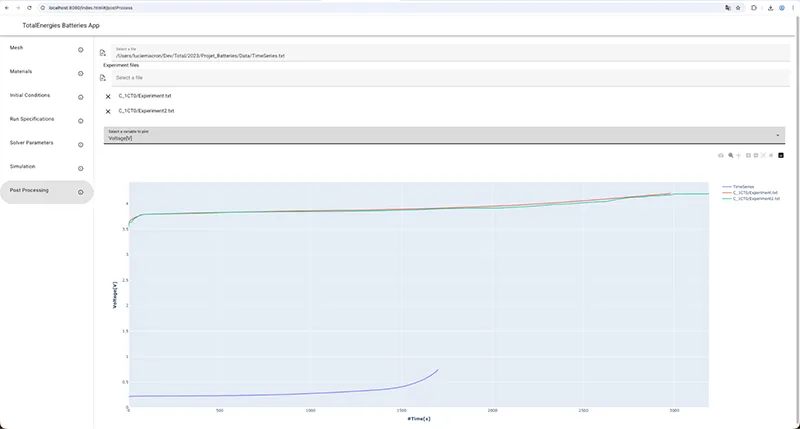Click the C_1CT0/Experiment2.txt file name
Viewport: 800px width, 429px height.
coord(146,111)
